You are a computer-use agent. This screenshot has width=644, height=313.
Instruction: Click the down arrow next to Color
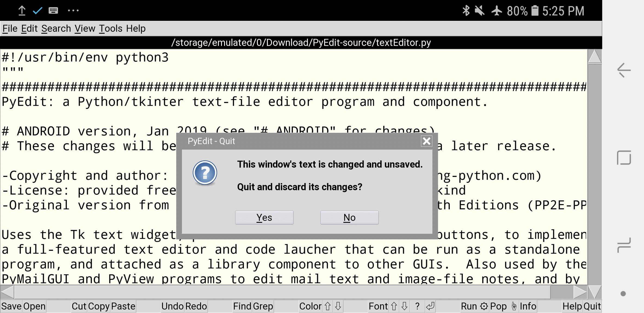point(338,306)
